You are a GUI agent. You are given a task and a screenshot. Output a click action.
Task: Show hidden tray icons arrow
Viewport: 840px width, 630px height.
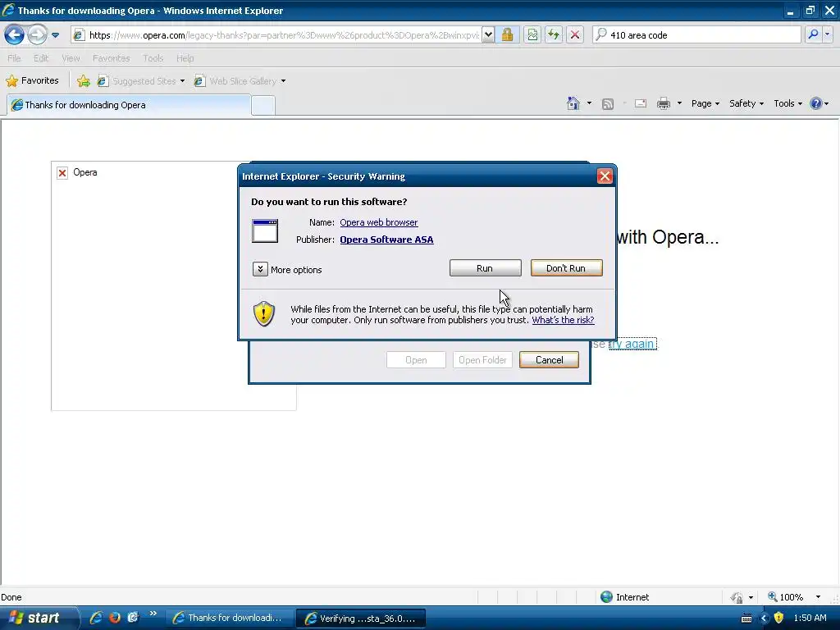(764, 619)
